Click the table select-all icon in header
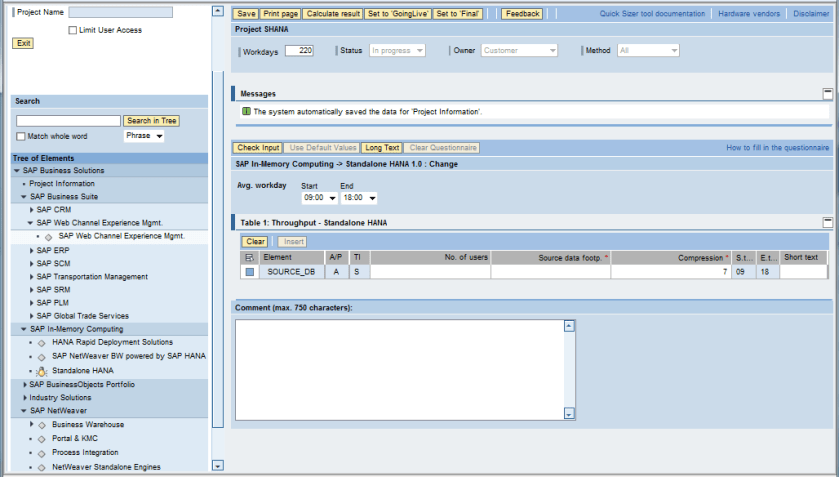Viewport: 839px width, 477px height. [x=249, y=258]
